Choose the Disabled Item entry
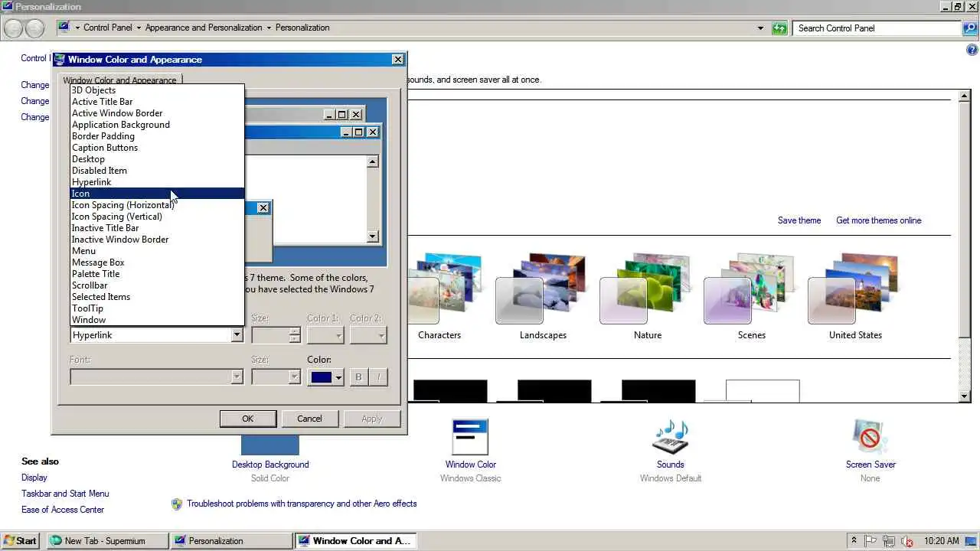Screen dimensions: 980x551 157,171
